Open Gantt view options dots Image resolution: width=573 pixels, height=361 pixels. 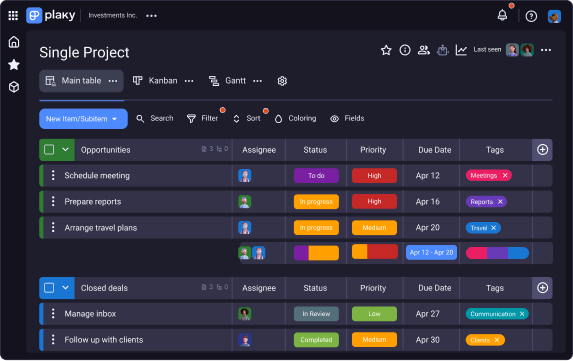click(x=258, y=81)
